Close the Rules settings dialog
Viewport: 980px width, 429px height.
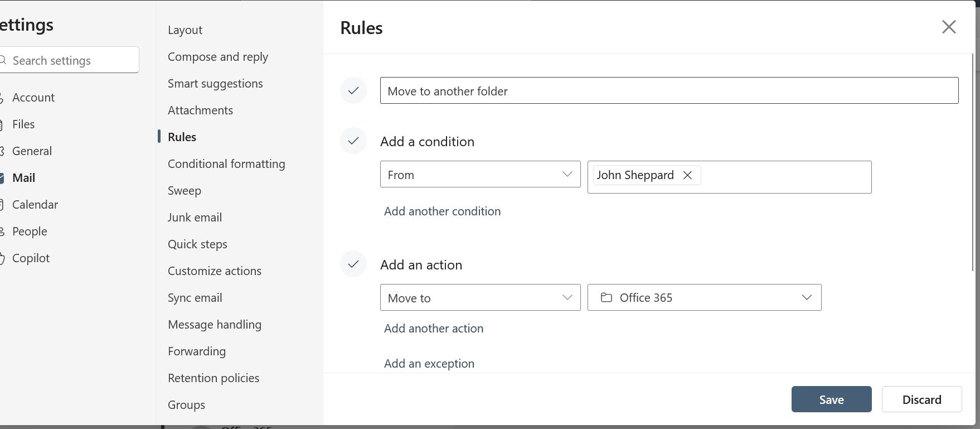(x=949, y=27)
